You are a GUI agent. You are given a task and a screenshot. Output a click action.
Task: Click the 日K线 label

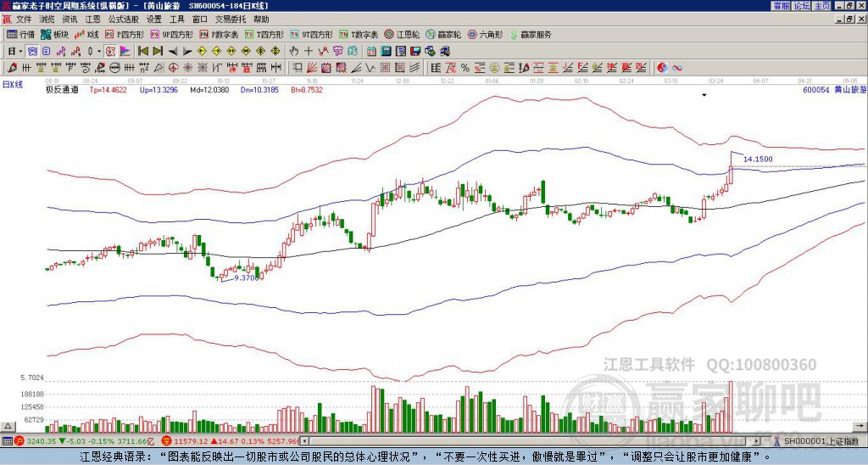click(x=13, y=84)
